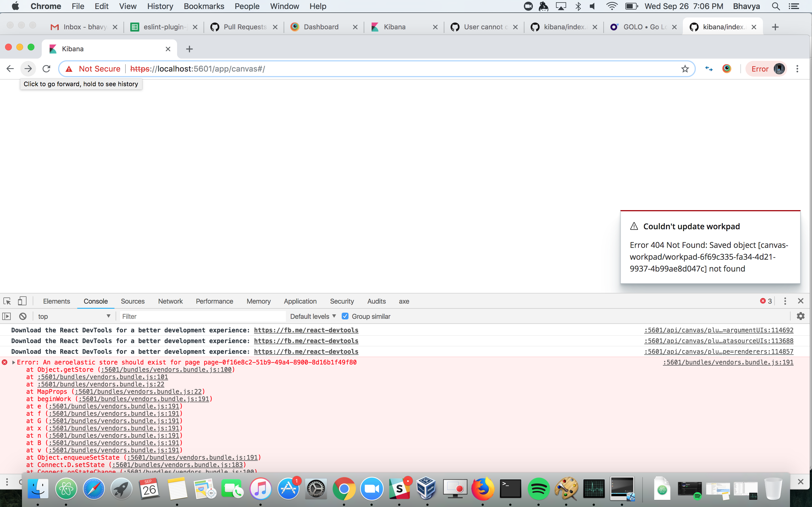Screen dimensions: 812x507
Task: Open the History menu
Action: coord(160,6)
